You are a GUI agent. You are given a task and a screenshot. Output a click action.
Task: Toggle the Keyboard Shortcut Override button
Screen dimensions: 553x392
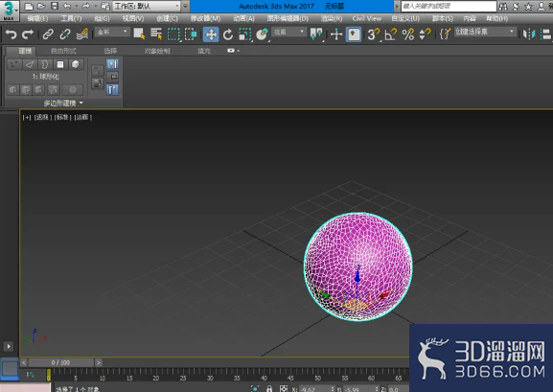(354, 35)
